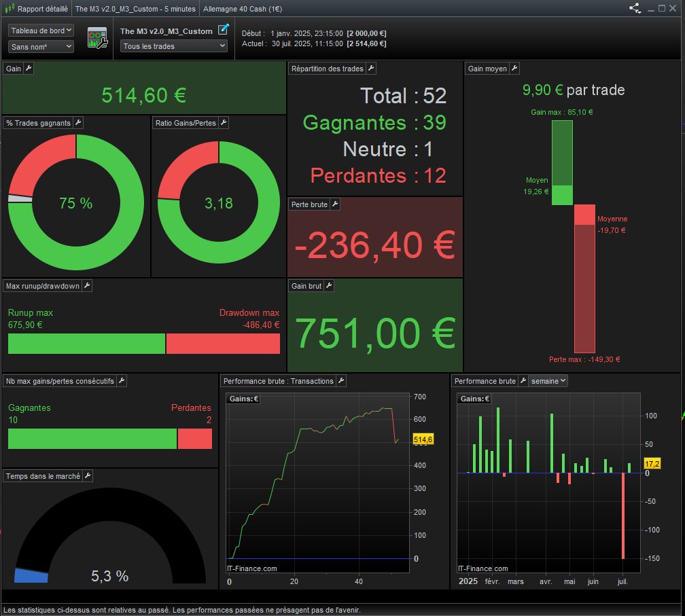Click Perte brute title label
The width and height of the screenshot is (685, 616).
click(x=309, y=204)
